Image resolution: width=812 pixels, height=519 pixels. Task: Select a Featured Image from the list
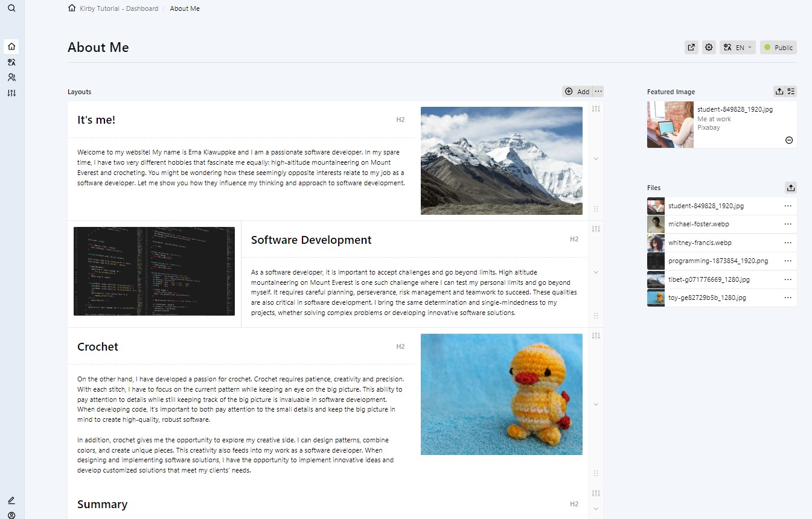[x=791, y=91]
